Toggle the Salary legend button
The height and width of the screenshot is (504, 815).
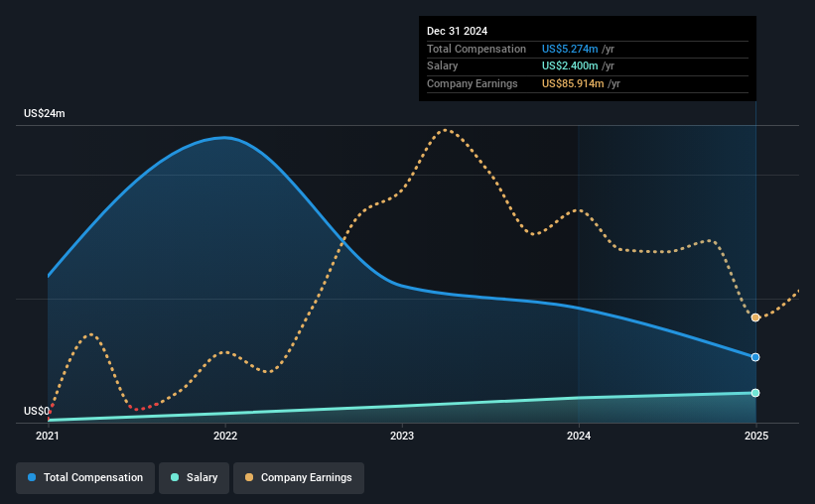(x=194, y=477)
